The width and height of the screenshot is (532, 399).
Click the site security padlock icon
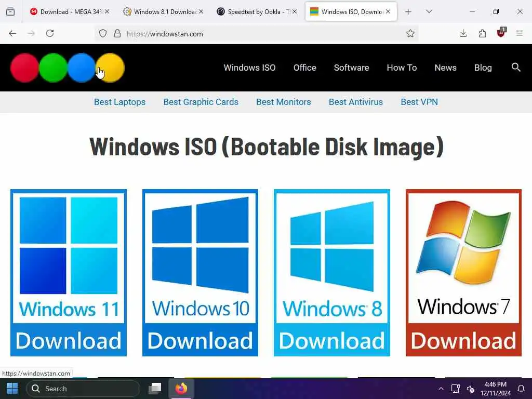117,33
